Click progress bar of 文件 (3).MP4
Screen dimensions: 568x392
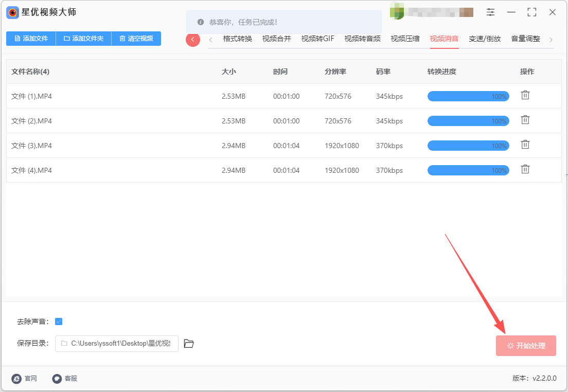[x=468, y=146]
